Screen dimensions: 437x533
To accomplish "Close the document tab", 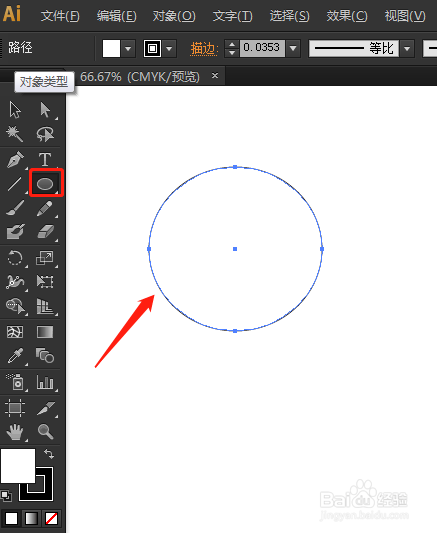I will point(215,75).
